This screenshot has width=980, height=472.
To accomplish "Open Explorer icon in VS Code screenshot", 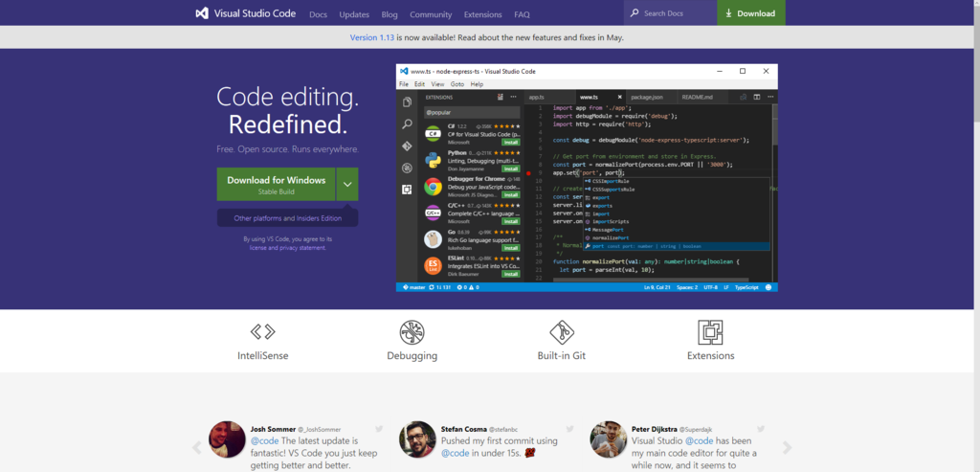I will (407, 102).
